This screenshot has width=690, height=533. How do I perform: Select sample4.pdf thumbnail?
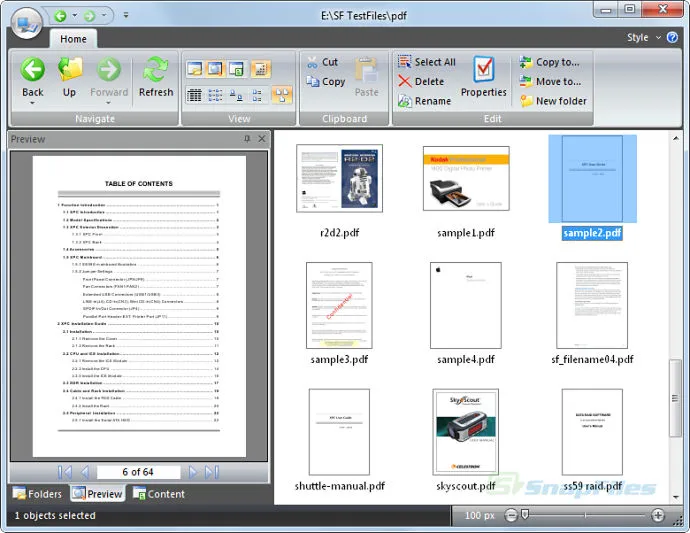(466, 305)
